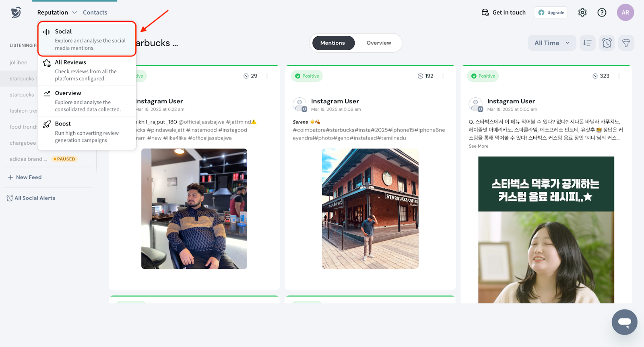Switch to the Mentions view
The image size is (644, 347).
[332, 43]
